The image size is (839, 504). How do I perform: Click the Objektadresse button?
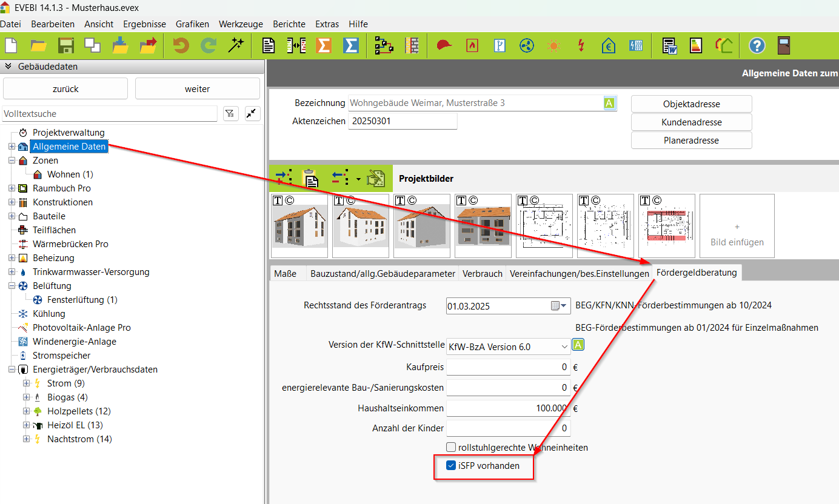[x=691, y=104]
